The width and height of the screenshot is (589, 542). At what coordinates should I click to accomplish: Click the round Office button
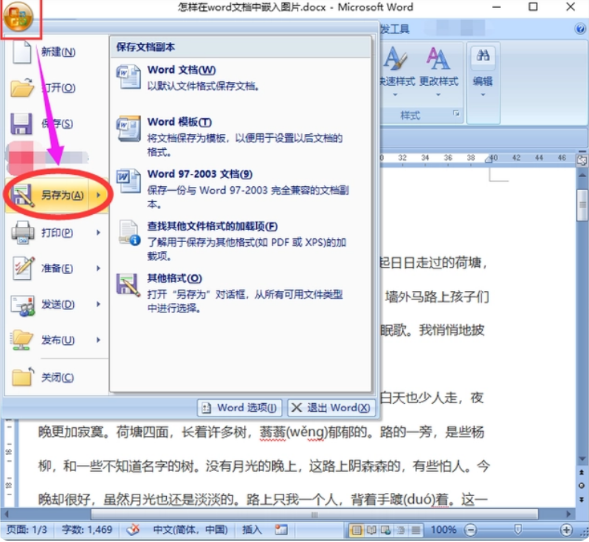click(18, 17)
